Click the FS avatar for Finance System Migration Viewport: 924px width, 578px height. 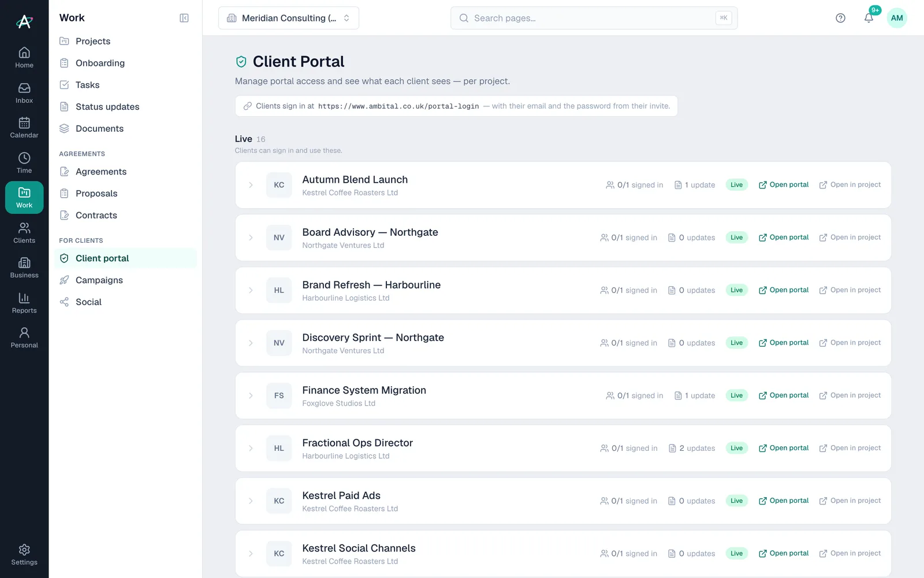coord(279,395)
